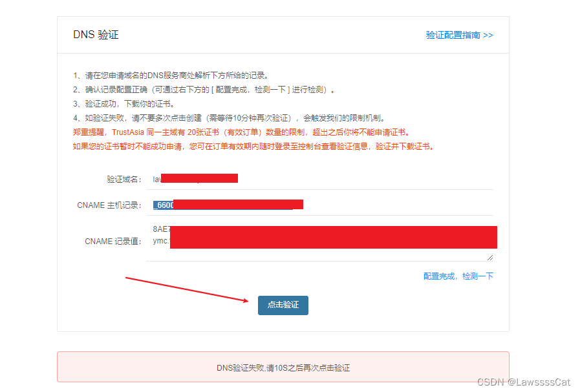Select the 验证域名 input field

tap(319, 179)
